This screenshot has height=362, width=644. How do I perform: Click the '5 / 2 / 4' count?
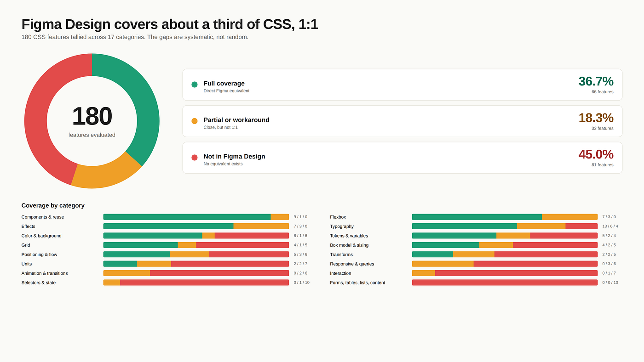(x=609, y=236)
